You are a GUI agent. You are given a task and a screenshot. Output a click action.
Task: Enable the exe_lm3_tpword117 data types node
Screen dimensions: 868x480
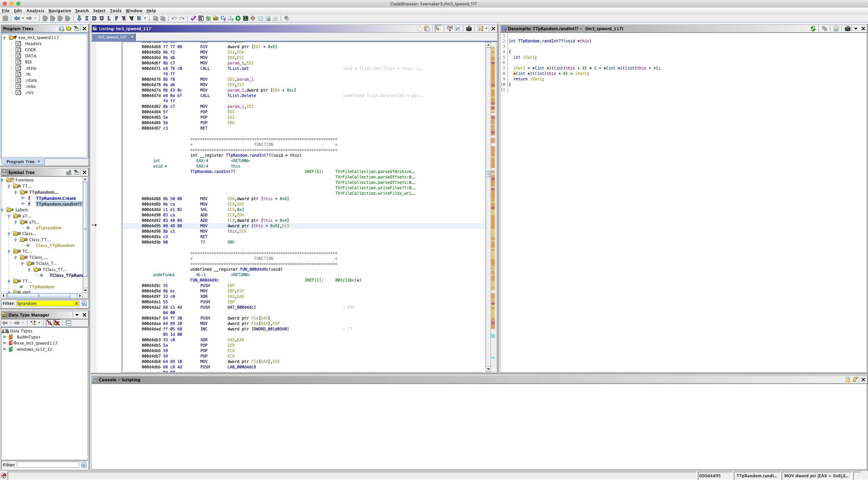(5, 343)
